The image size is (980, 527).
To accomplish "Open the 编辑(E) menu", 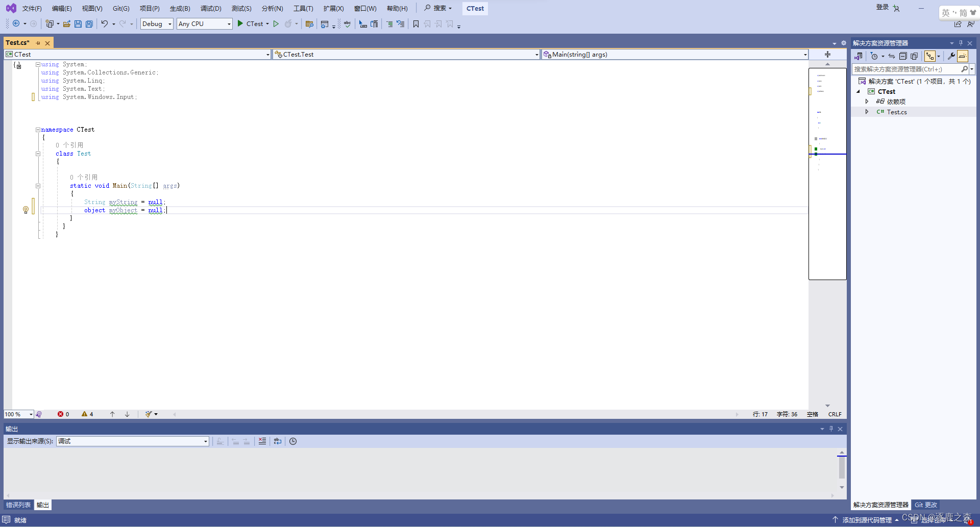I will tap(62, 9).
